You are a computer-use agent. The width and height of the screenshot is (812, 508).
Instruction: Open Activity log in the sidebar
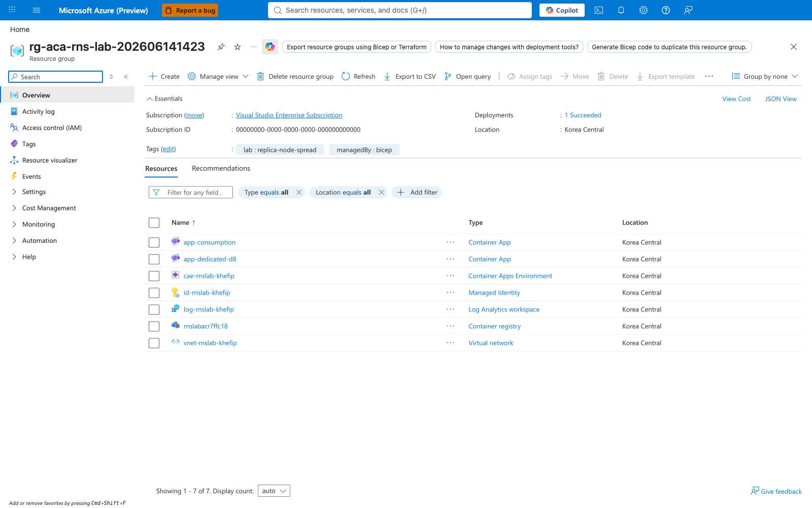39,112
